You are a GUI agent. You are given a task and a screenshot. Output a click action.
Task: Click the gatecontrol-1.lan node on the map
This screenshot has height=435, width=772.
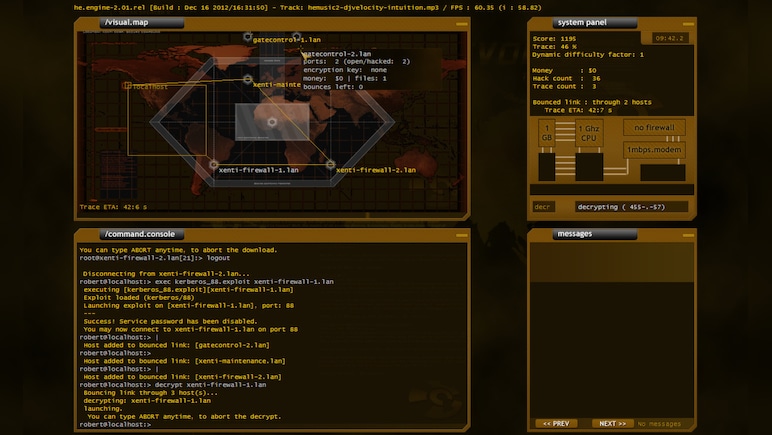(x=248, y=37)
